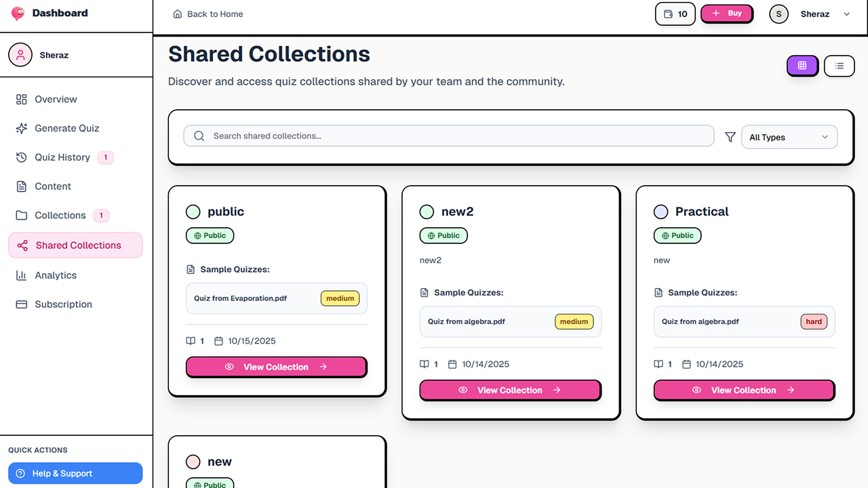Click the credits wallet icon showing 10
This screenshot has width=868, height=488.
point(668,14)
